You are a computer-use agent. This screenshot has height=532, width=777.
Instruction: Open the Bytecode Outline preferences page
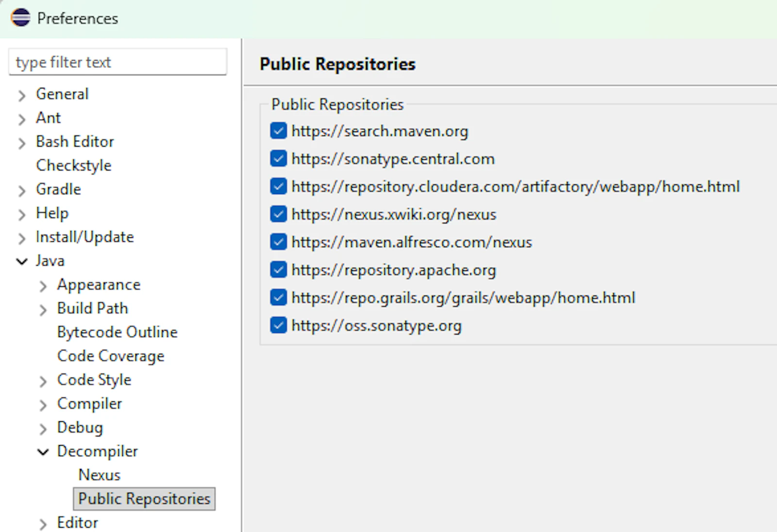[x=117, y=332]
